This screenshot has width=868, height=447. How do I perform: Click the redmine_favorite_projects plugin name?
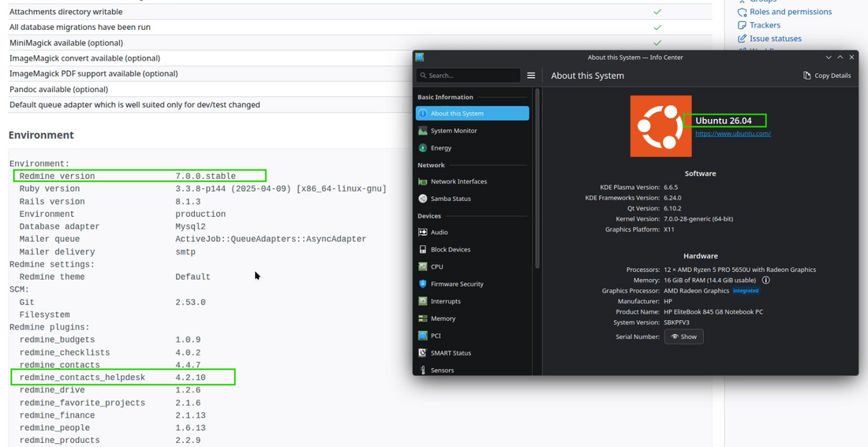click(x=82, y=403)
